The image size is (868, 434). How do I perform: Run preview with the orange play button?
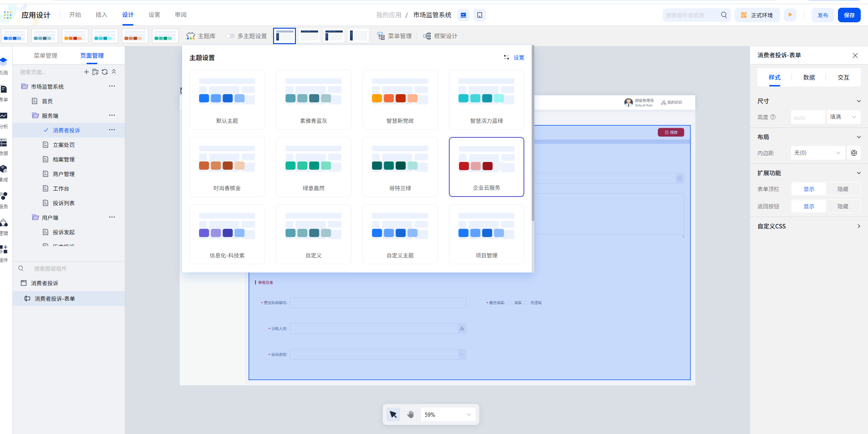[790, 15]
